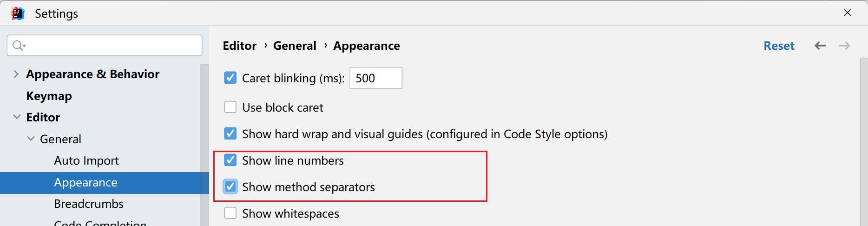This screenshot has width=868, height=226.
Task: Expand the Appearance & Behavior section
Action: [x=16, y=74]
